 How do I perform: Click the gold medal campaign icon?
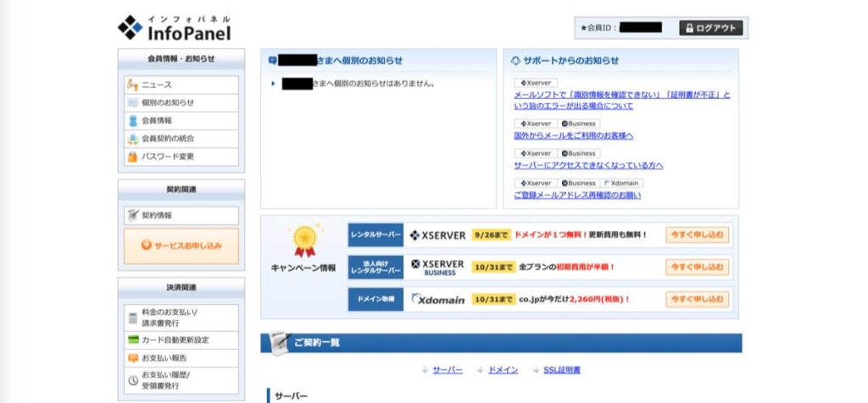[x=304, y=240]
